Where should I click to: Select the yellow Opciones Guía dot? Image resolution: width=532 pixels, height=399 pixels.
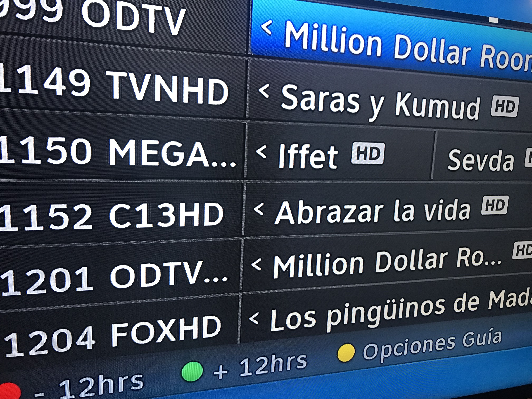click(x=346, y=353)
